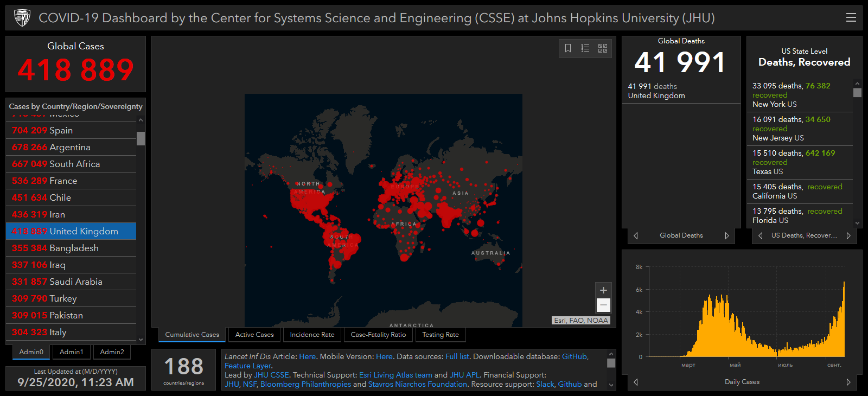Click the Esri, FAO, NOAA attribution
This screenshot has height=396, width=868.
(x=581, y=321)
